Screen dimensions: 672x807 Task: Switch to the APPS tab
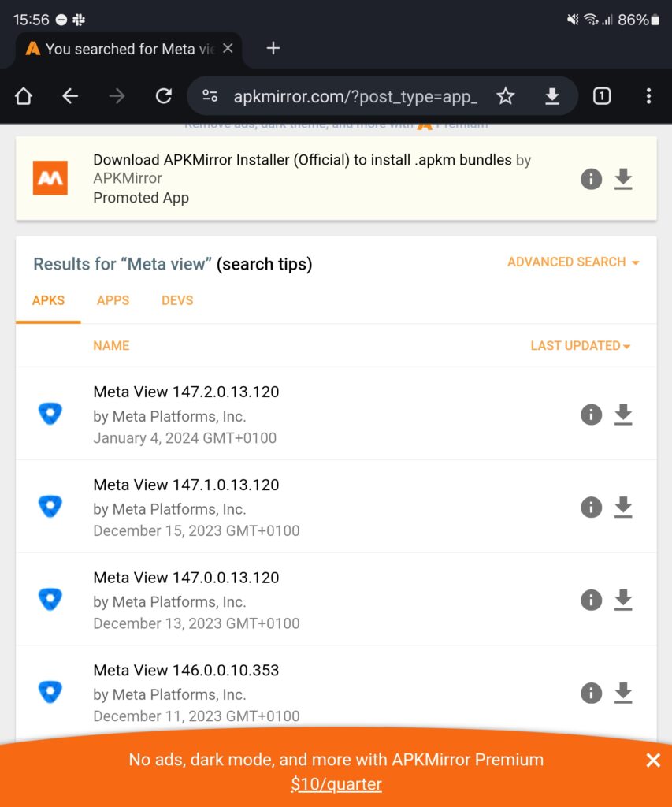tap(113, 300)
